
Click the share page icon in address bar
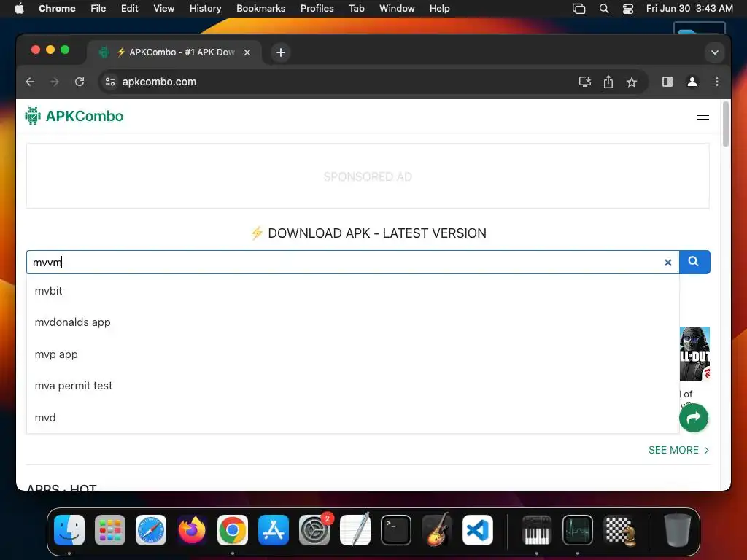coord(608,82)
